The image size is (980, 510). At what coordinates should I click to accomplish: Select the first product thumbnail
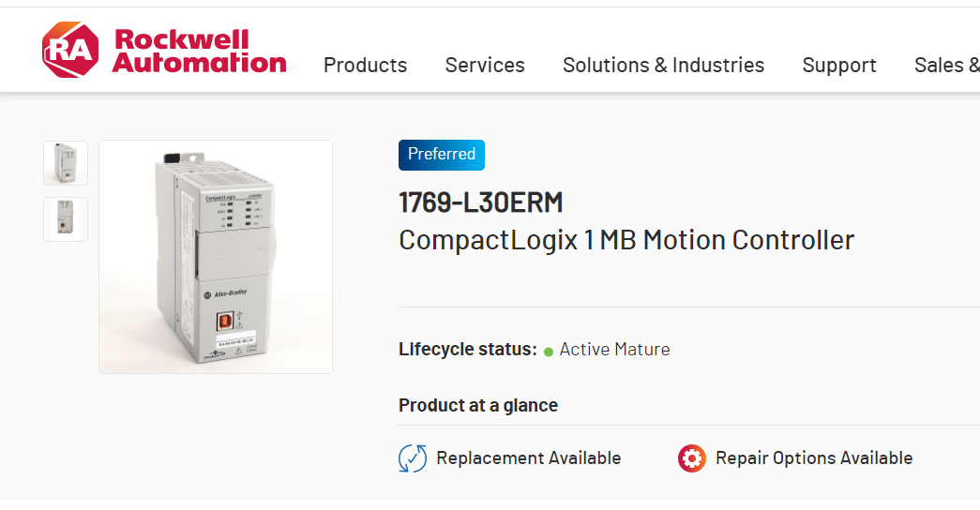coord(66,163)
